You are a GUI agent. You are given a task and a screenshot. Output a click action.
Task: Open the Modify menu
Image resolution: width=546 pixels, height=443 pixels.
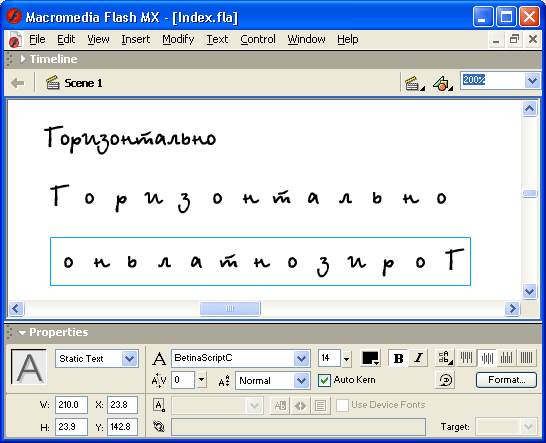(x=178, y=39)
